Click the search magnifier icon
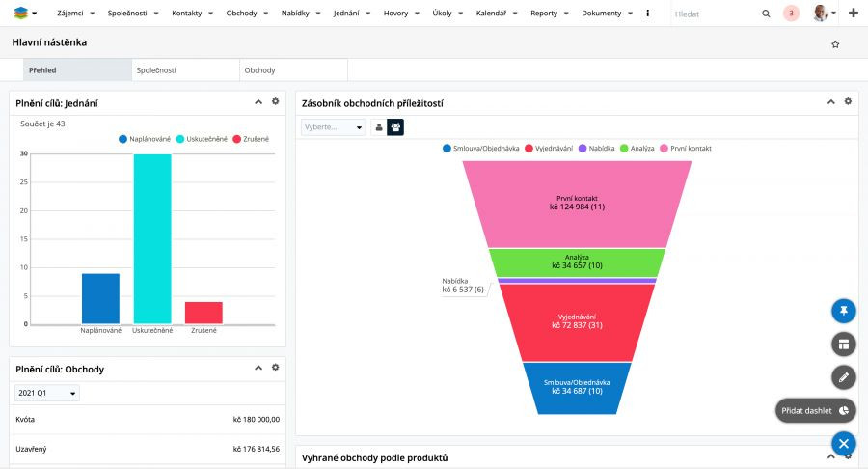The image size is (868, 469). click(x=766, y=14)
